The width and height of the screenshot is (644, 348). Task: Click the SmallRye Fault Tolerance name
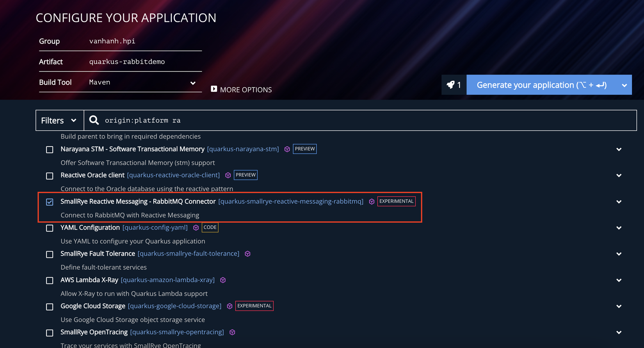pyautogui.click(x=98, y=254)
